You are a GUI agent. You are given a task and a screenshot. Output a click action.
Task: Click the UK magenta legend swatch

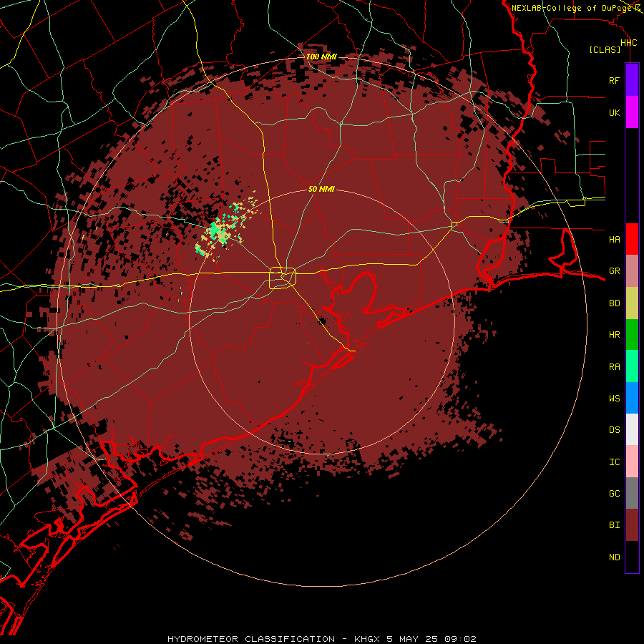point(632,112)
